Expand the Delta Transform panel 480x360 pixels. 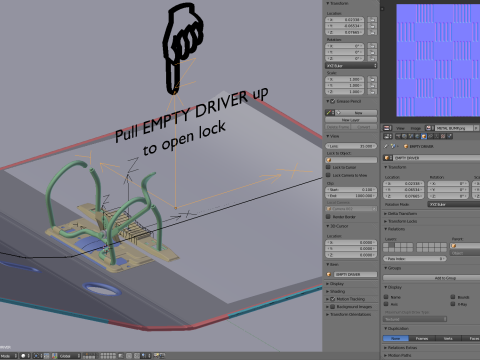coord(401,213)
